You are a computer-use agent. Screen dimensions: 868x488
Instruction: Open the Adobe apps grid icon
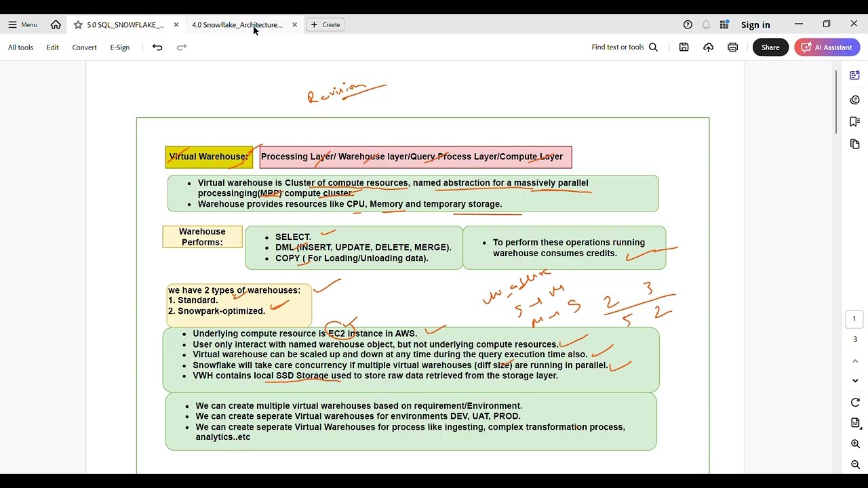coord(724,24)
